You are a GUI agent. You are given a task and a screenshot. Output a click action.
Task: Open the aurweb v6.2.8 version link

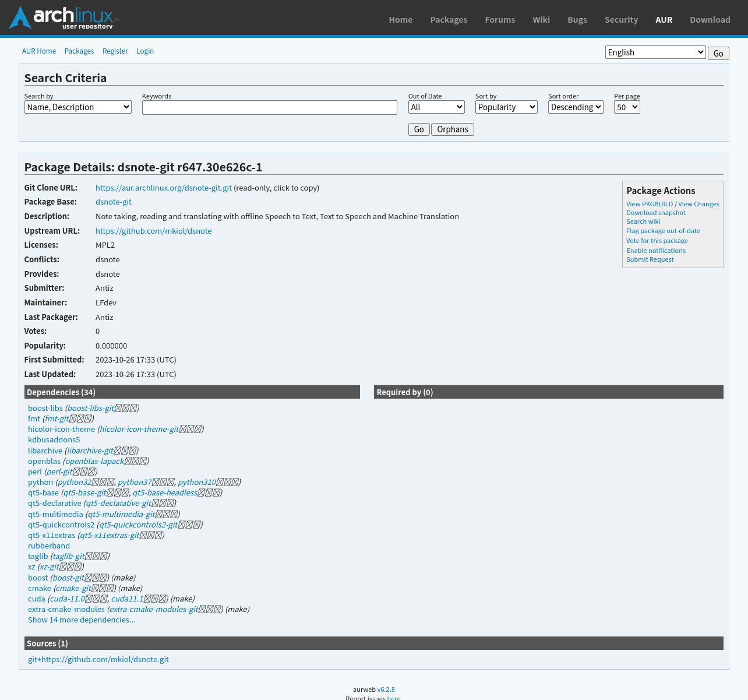(386, 690)
